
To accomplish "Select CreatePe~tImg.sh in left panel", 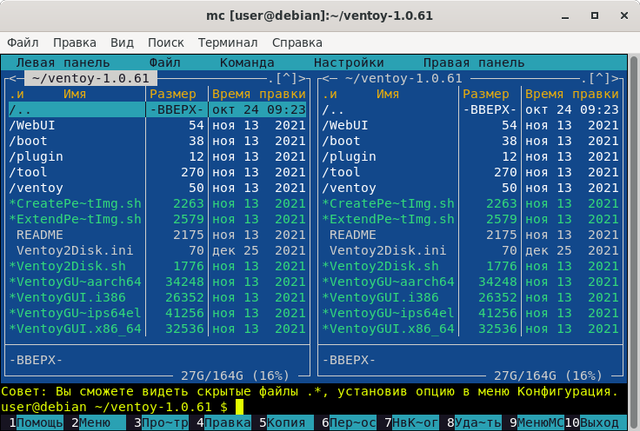I will pyautogui.click(x=157, y=204).
